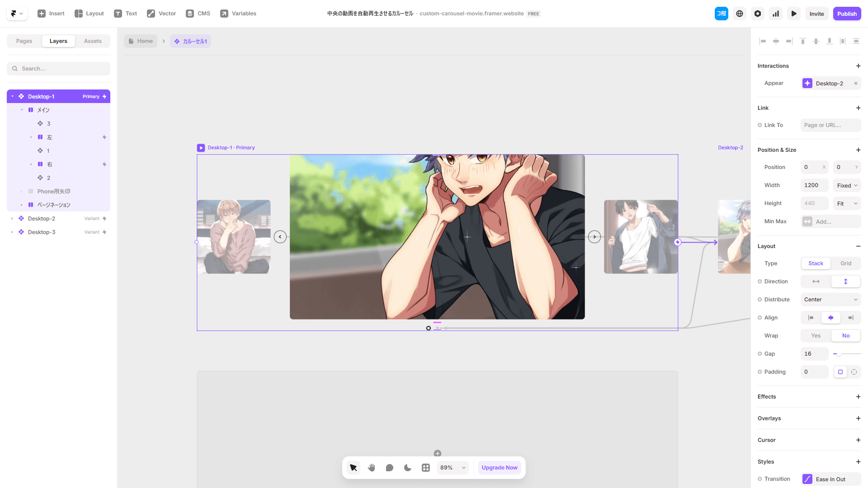Adjust the Gap slider

(839, 354)
